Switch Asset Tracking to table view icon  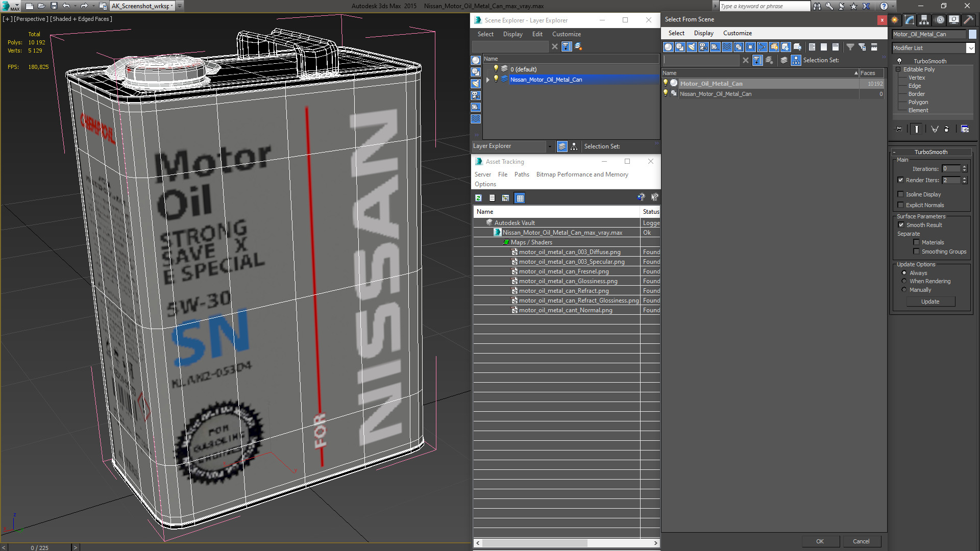pyautogui.click(x=520, y=198)
